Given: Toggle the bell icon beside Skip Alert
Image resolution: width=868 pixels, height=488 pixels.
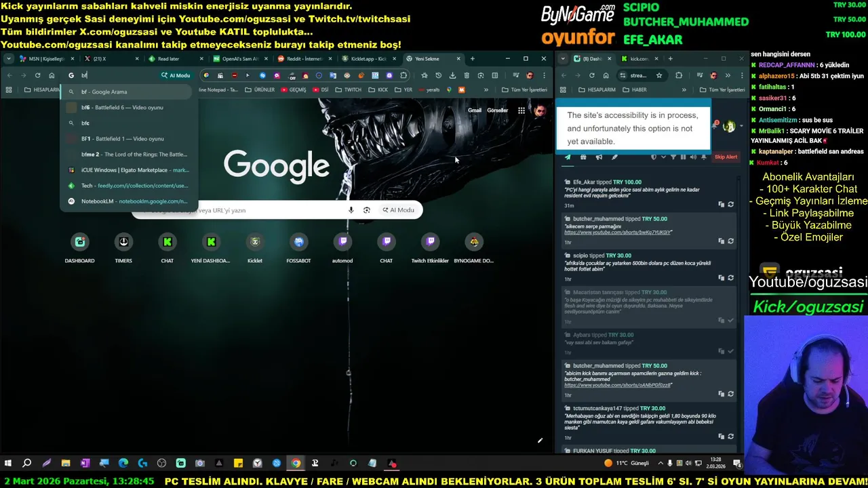Looking at the screenshot, I should (x=704, y=157).
